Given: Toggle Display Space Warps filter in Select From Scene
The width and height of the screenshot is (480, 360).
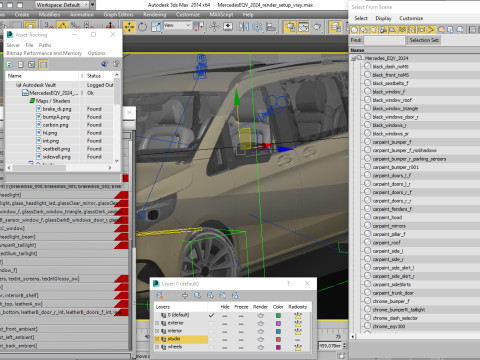Looking at the screenshot, I should click(403, 30).
